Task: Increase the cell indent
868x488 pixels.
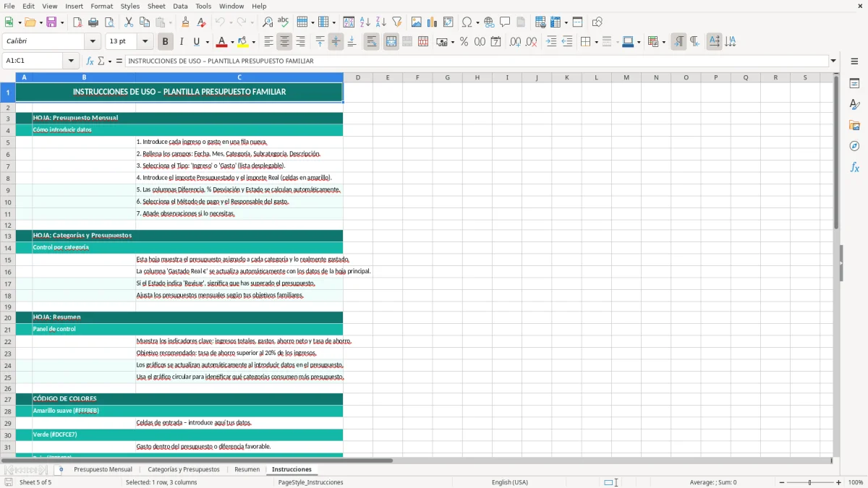Action: coord(551,42)
